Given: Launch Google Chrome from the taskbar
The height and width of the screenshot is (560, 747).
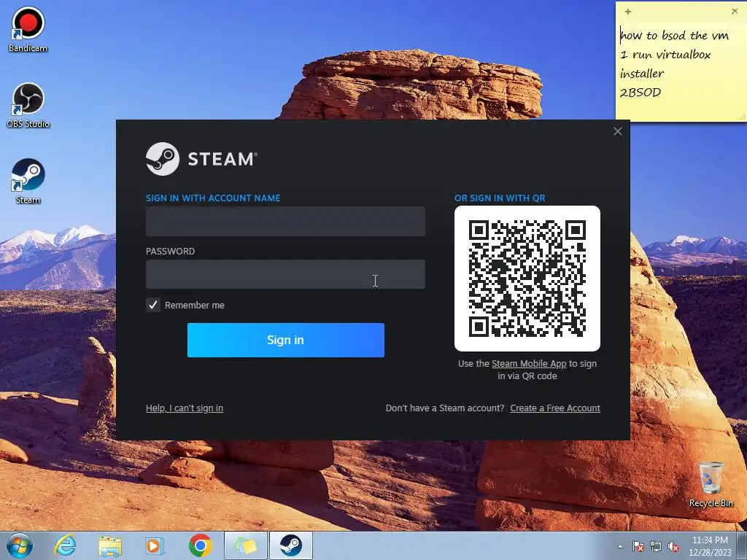Looking at the screenshot, I should [200, 545].
